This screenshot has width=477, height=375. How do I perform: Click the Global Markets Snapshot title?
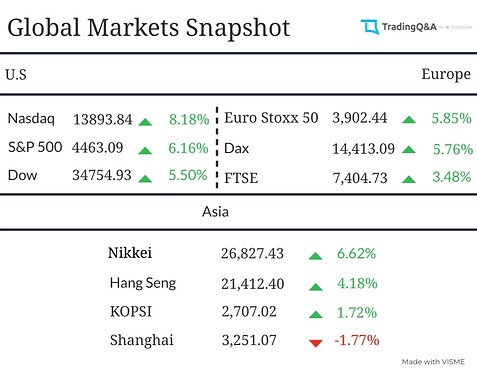pos(149,28)
